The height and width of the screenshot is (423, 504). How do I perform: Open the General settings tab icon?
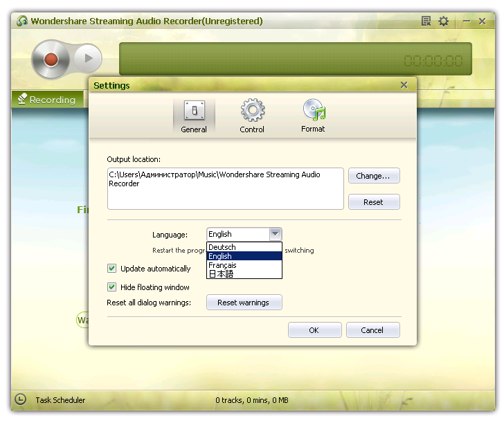[194, 110]
